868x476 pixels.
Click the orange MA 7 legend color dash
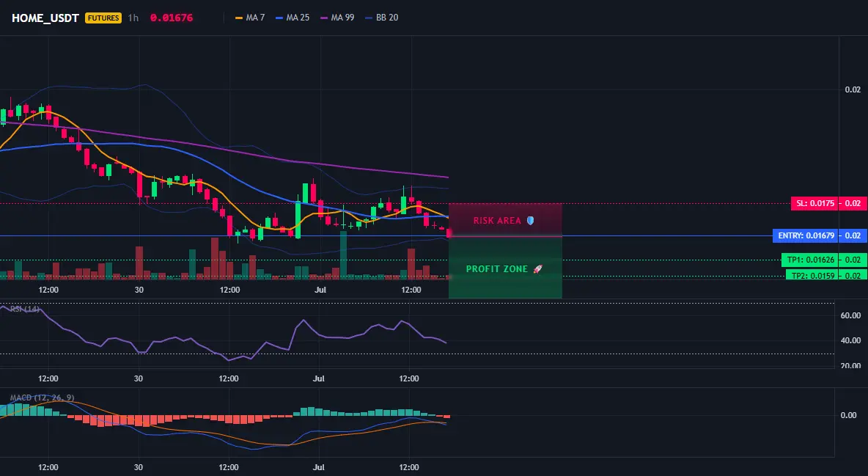point(239,18)
